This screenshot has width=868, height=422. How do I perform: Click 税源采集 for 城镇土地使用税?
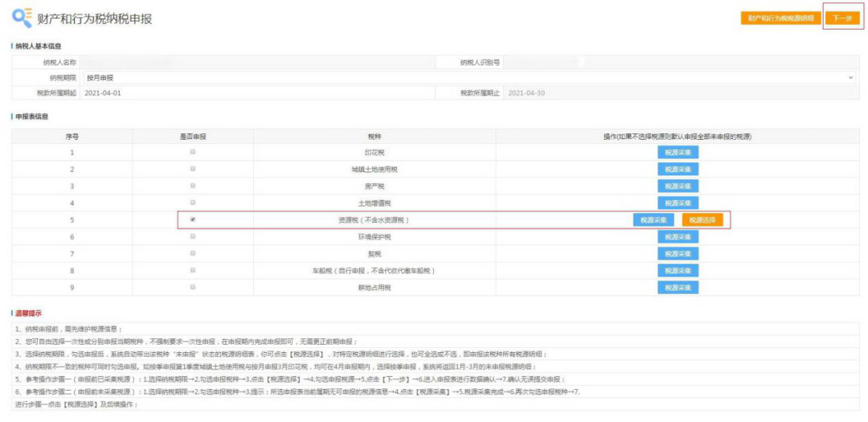point(678,169)
